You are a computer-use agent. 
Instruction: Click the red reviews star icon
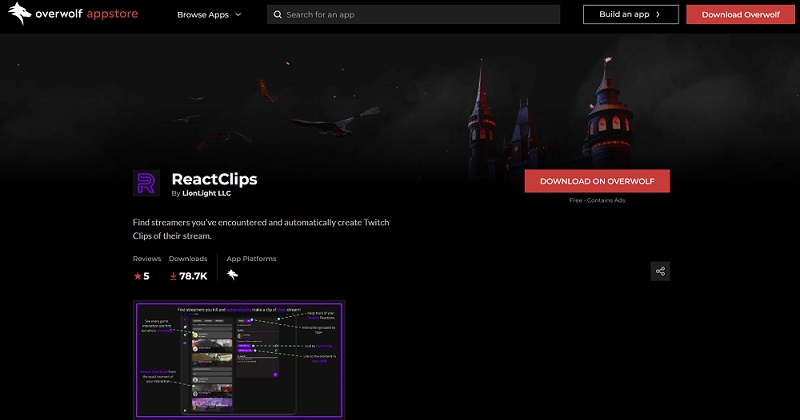point(137,276)
